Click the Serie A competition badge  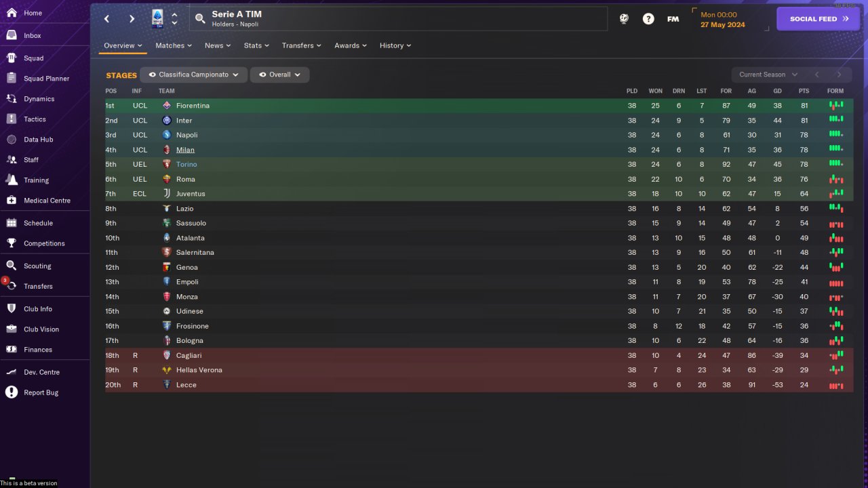pos(157,18)
